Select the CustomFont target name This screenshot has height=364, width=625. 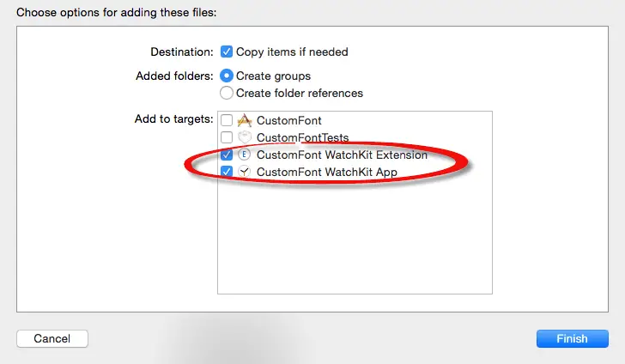tap(289, 121)
